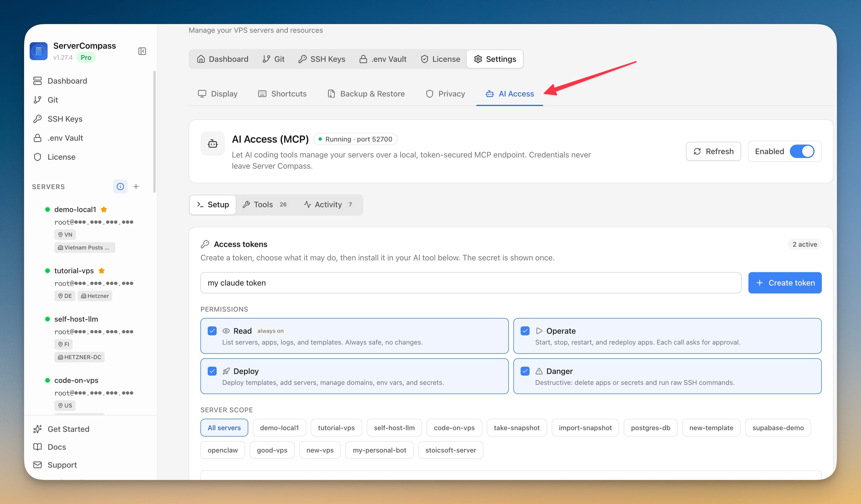Click the token name input field
Viewport: 861px width, 504px height.
point(471,283)
